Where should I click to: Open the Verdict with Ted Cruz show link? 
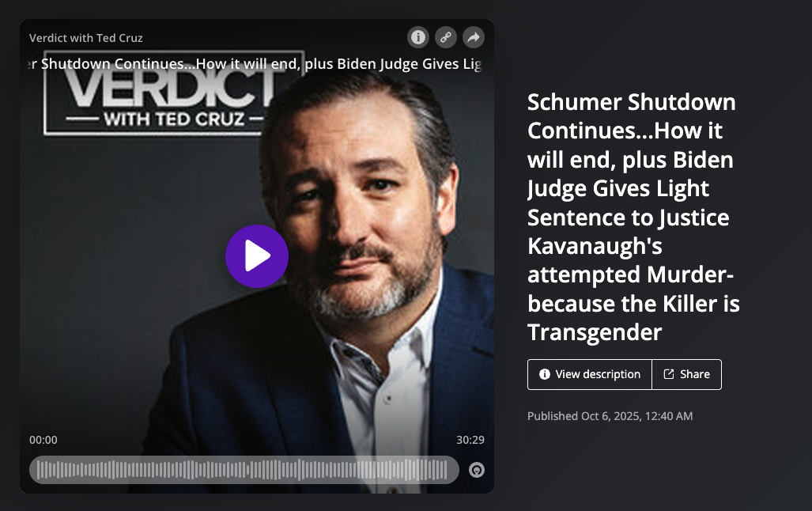[x=86, y=38]
